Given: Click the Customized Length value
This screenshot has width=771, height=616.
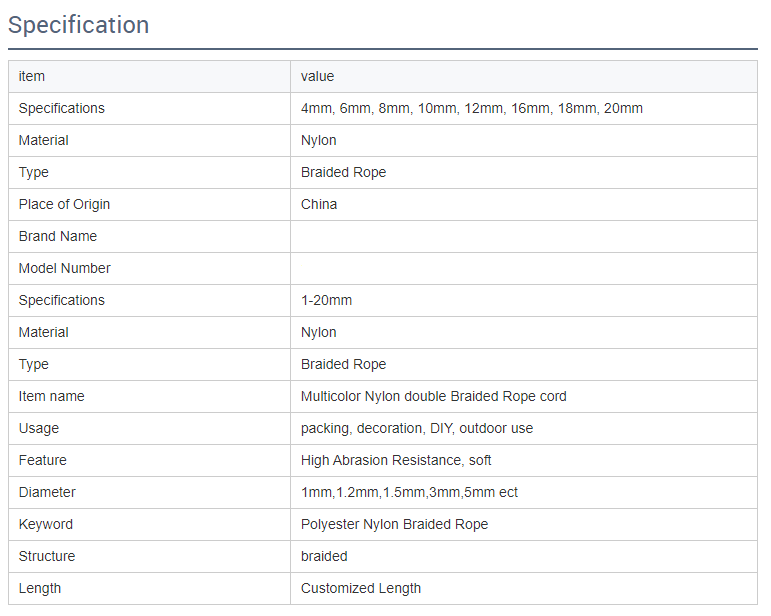Looking at the screenshot, I should [x=360, y=588].
